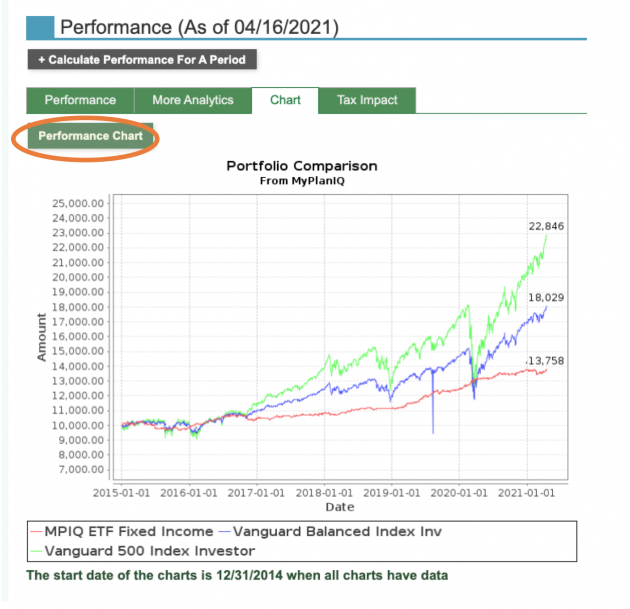Screen dimensions: 630x609
Task: Click the red line legend swatch
Action: tap(36, 532)
